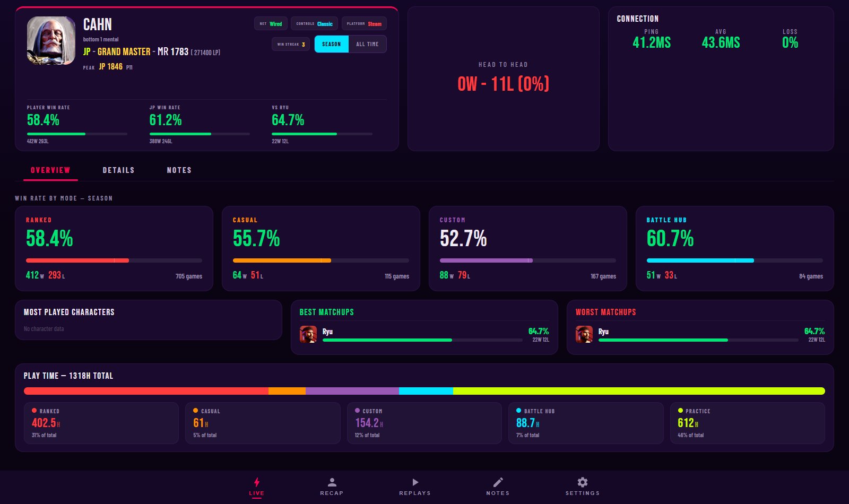Click the 'bottom 1 mental' note text
The width and height of the screenshot is (849, 504).
[101, 39]
